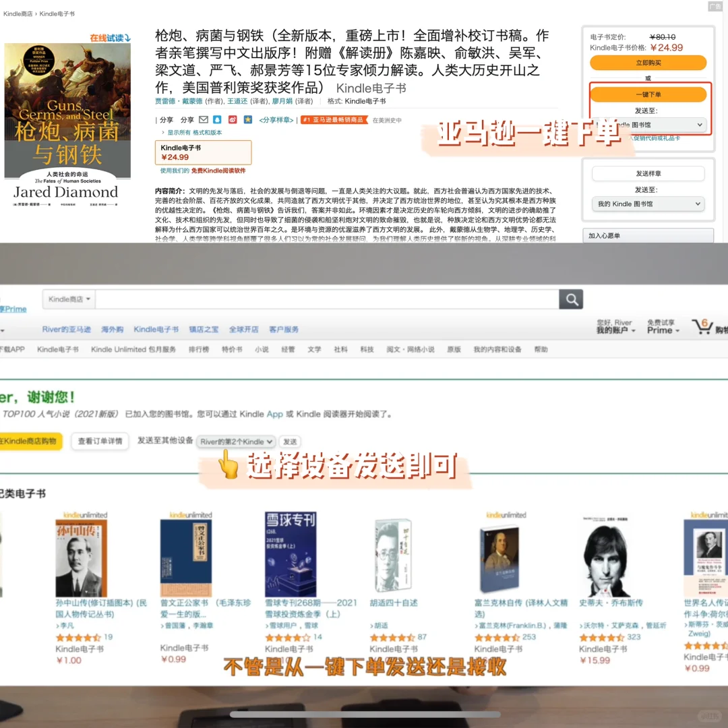The width and height of the screenshot is (728, 728).
Task: Open the 特价书 tab
Action: 232,350
